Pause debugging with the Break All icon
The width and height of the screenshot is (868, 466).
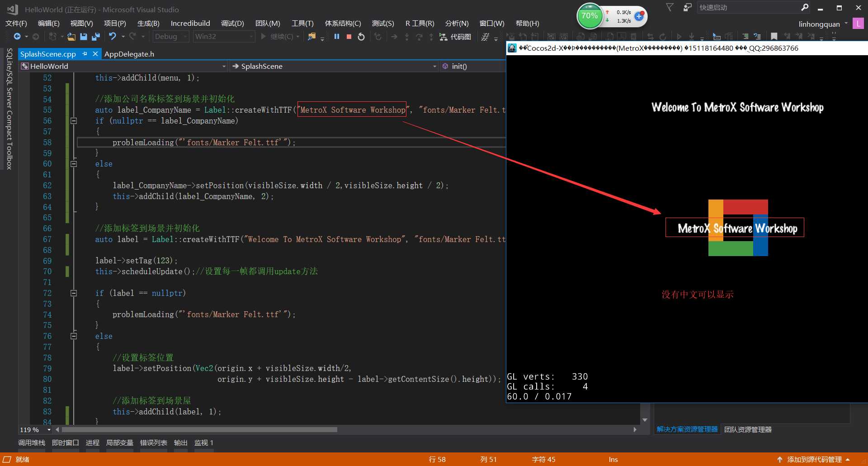[337, 37]
